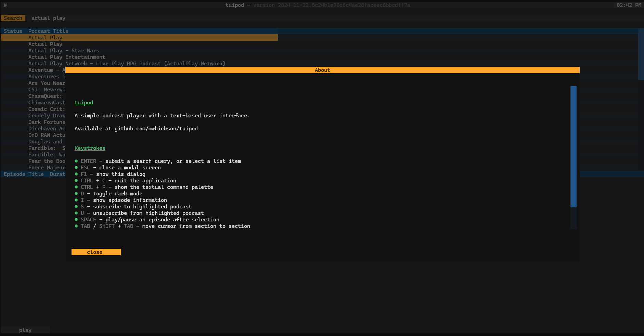
Task: Open the github.com/mwhickson/tuipod link
Action: (156, 129)
